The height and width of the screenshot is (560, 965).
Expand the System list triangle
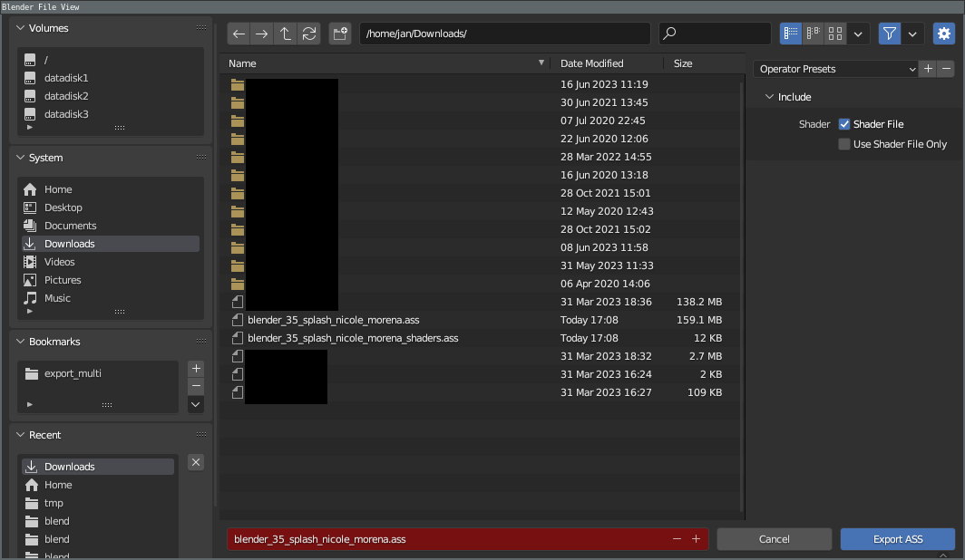click(x=30, y=311)
